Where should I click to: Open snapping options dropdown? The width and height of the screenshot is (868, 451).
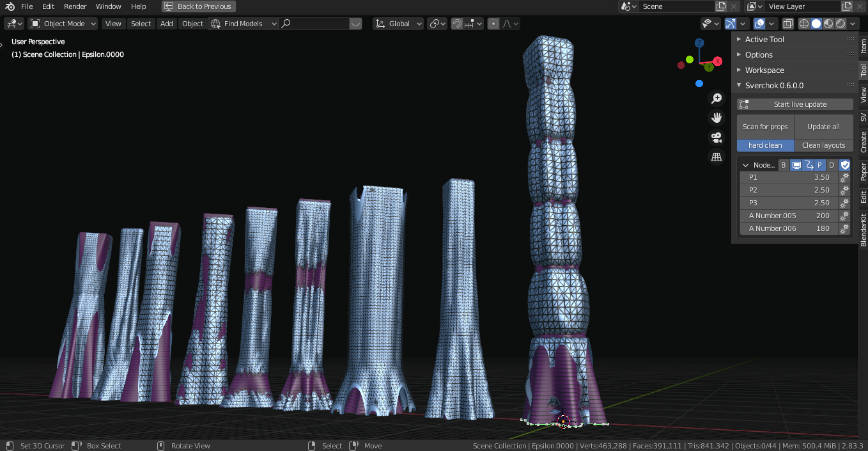point(474,24)
